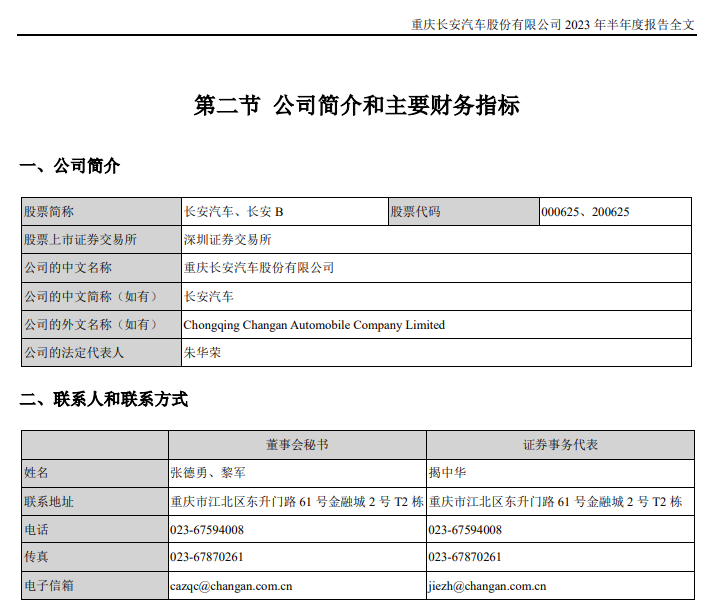The width and height of the screenshot is (709, 613).
Task: Click the 传真 row label
Action: [x=36, y=557]
